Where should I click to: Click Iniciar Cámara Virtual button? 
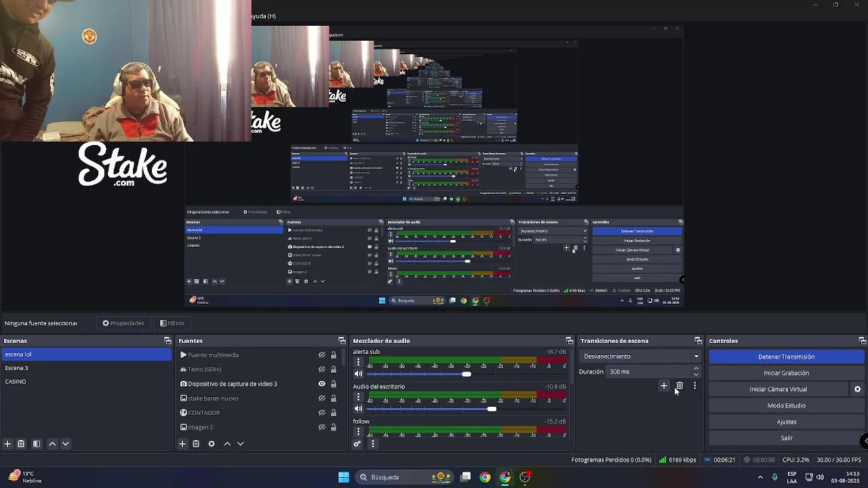pos(778,389)
